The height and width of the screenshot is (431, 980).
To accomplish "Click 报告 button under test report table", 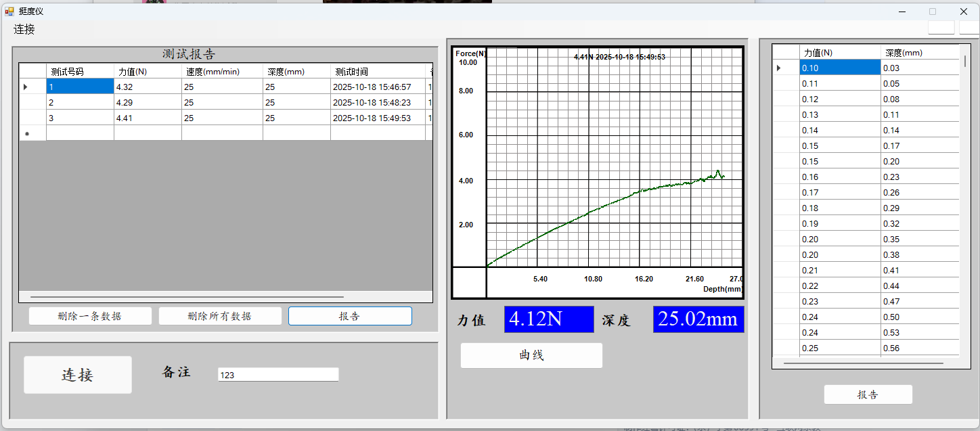I will coord(350,316).
